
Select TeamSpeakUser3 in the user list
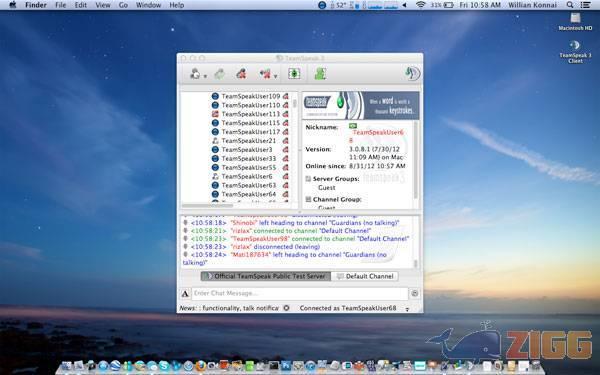[x=247, y=150]
